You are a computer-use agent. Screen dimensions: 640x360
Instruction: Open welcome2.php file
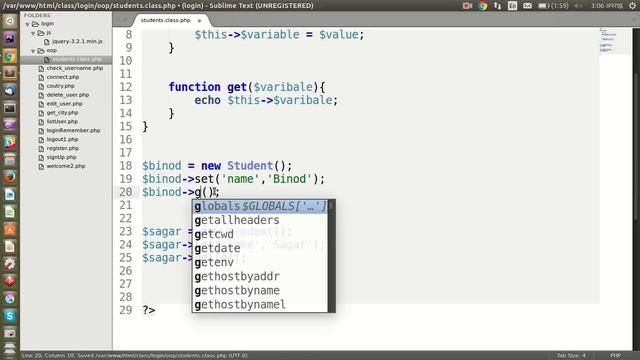coord(66,166)
